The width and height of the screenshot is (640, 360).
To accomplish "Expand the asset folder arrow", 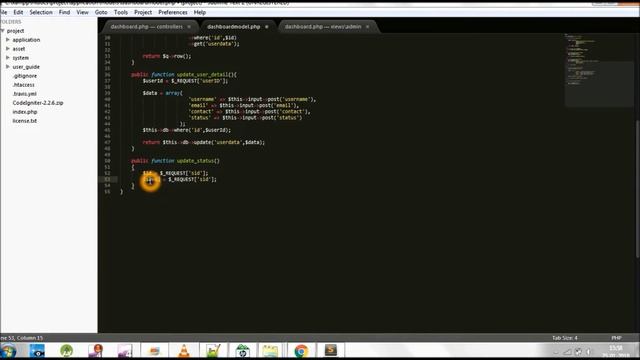I will pyautogui.click(x=8, y=49).
